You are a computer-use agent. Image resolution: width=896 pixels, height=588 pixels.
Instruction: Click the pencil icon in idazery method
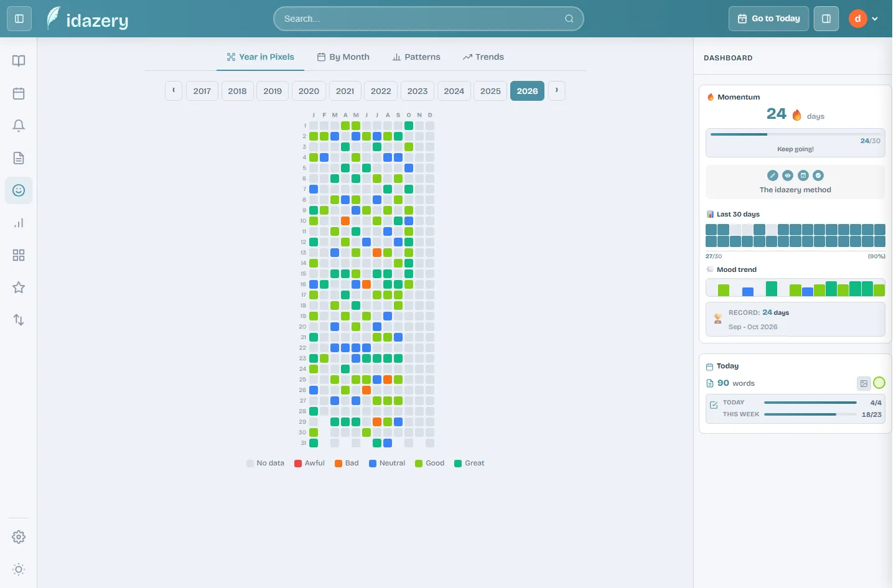(x=773, y=175)
